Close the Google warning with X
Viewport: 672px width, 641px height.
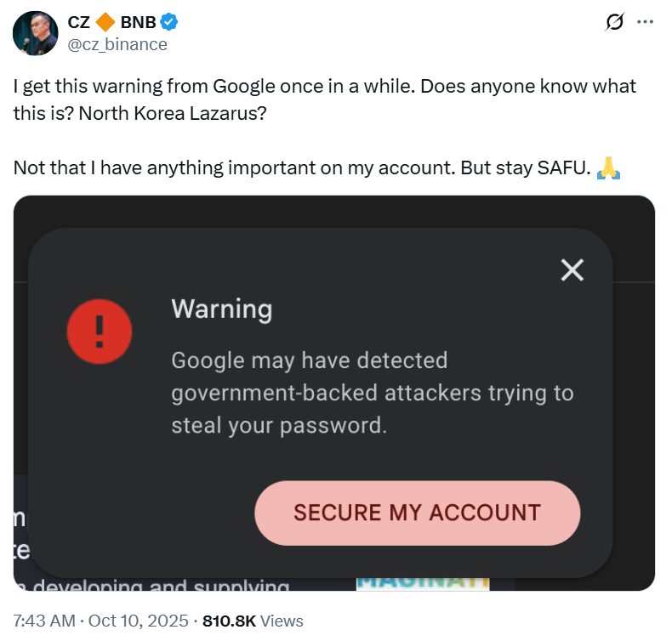tap(572, 270)
